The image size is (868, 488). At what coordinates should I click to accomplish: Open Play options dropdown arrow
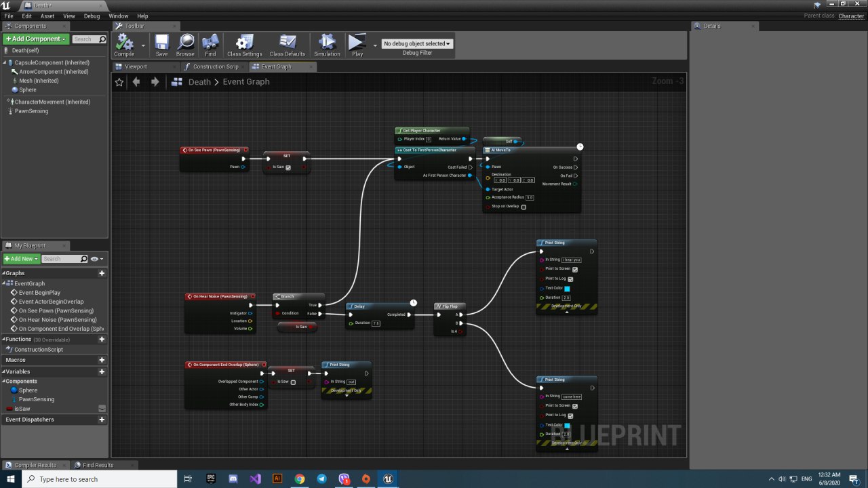pos(375,45)
